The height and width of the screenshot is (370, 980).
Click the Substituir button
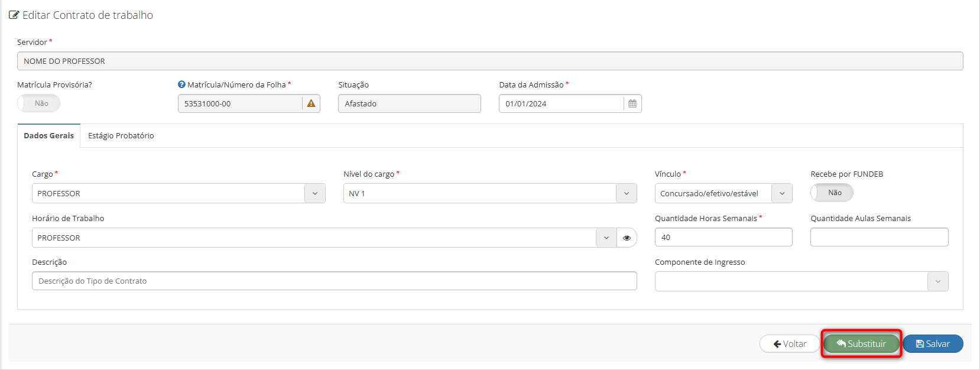pyautogui.click(x=861, y=343)
